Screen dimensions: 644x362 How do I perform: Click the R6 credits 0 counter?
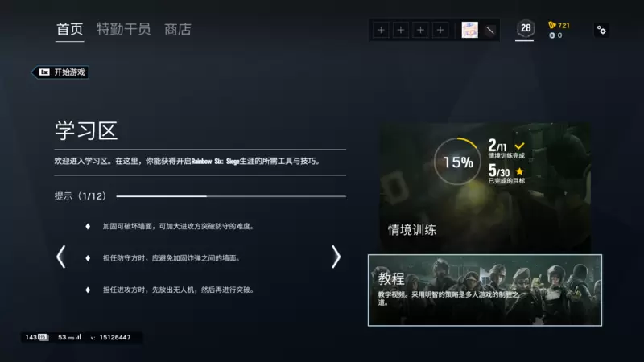click(x=555, y=35)
